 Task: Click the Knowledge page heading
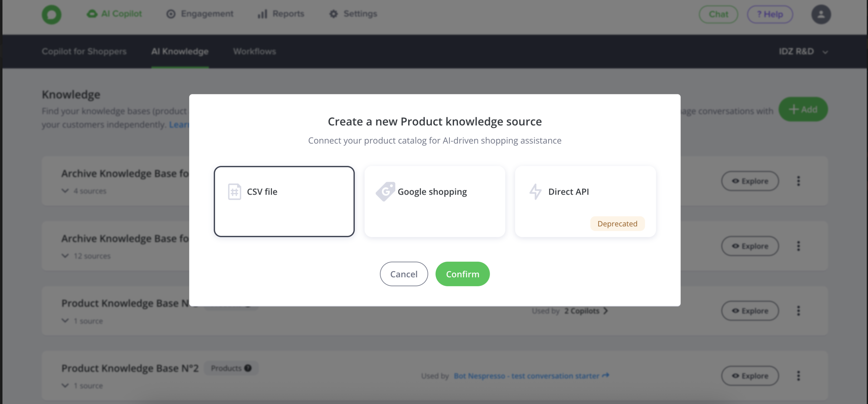(x=71, y=95)
